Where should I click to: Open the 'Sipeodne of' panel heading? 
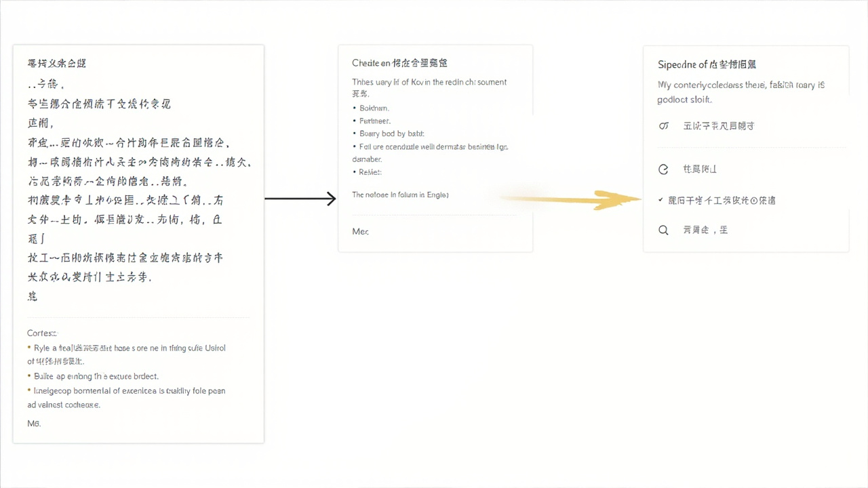click(x=707, y=64)
